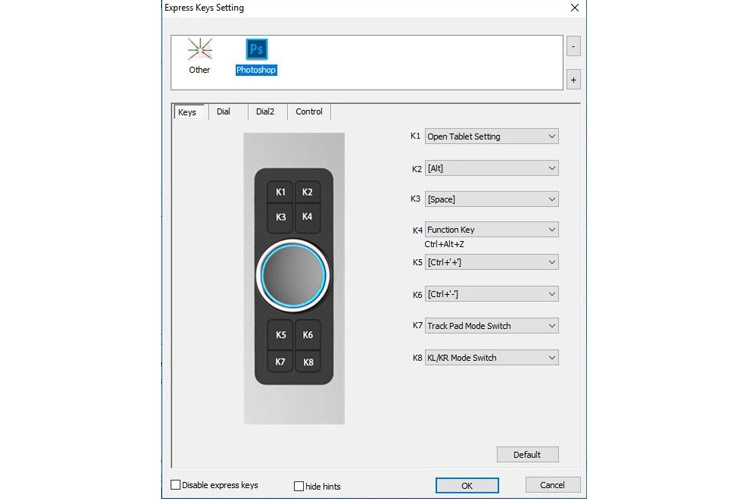This screenshot has width=750, height=500.
Task: Click the K3 key on the device image
Action: click(280, 217)
